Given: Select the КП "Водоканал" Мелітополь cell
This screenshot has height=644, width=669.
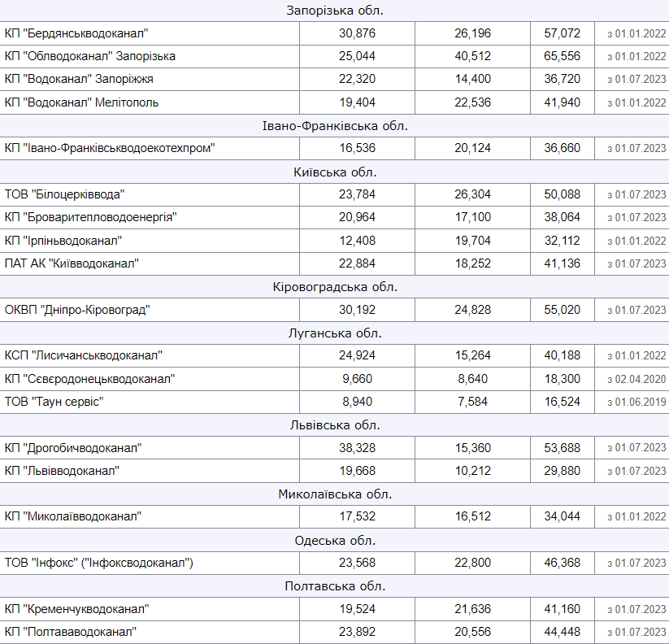Looking at the screenshot, I should point(81,102).
